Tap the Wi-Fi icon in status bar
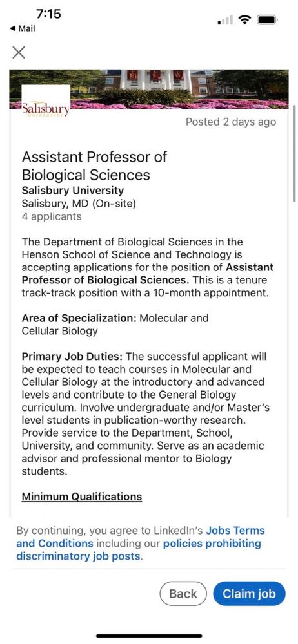Screen dimensions: 298x644 [x=246, y=19]
